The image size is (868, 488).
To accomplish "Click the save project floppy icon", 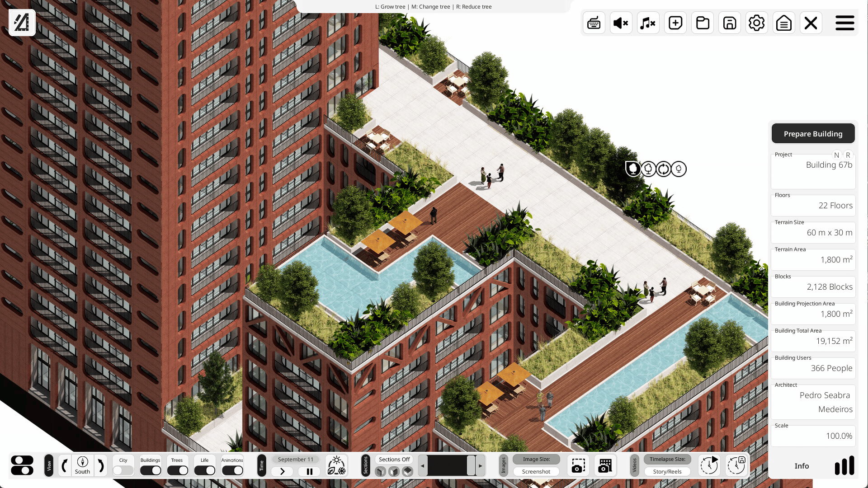I will tap(729, 23).
